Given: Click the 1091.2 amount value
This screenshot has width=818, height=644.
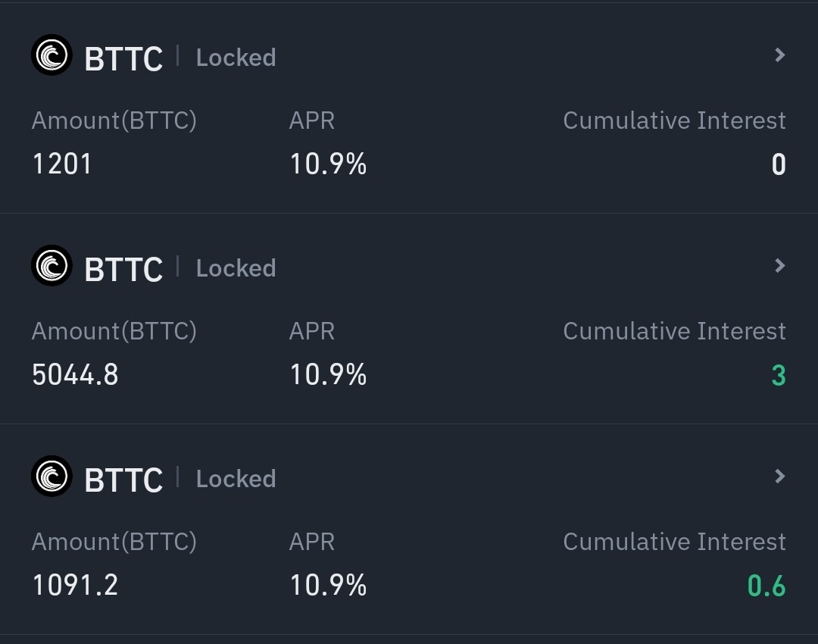Looking at the screenshot, I should 76,585.
